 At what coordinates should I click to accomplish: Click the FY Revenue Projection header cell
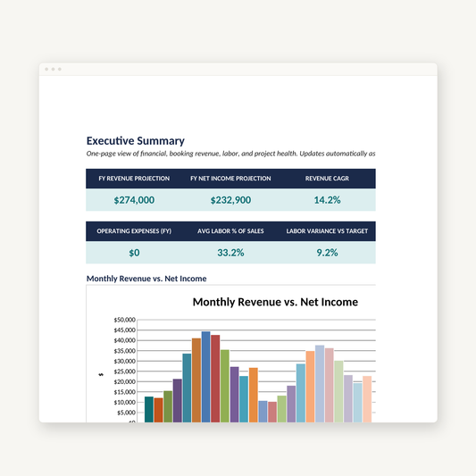point(134,179)
